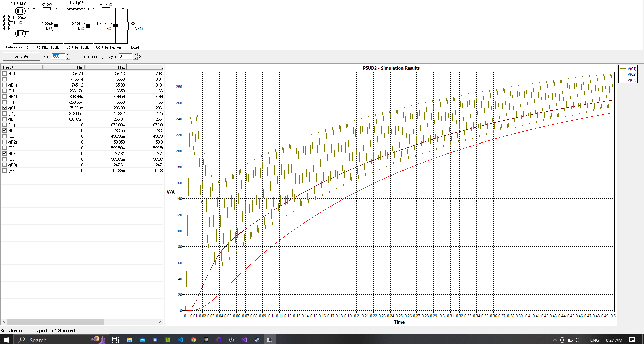The width and height of the screenshot is (644, 344).
Task: Click the C3 560uF capacitor symbol
Action: (116, 26)
